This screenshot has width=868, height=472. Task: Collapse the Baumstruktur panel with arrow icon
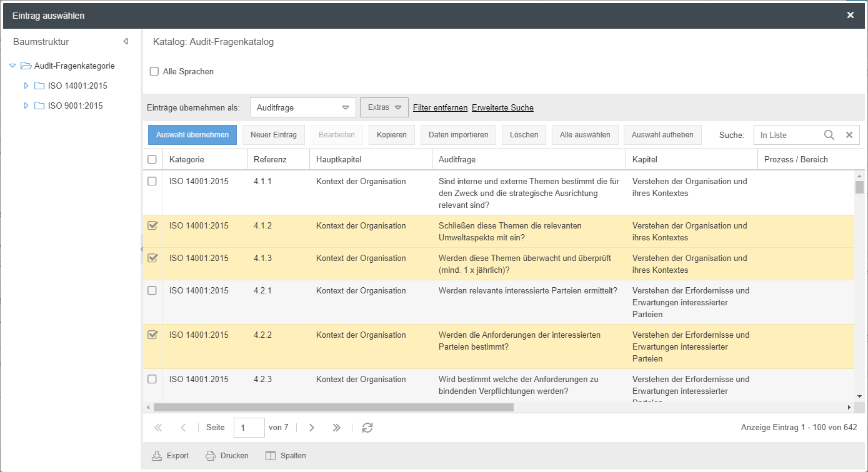point(126,42)
